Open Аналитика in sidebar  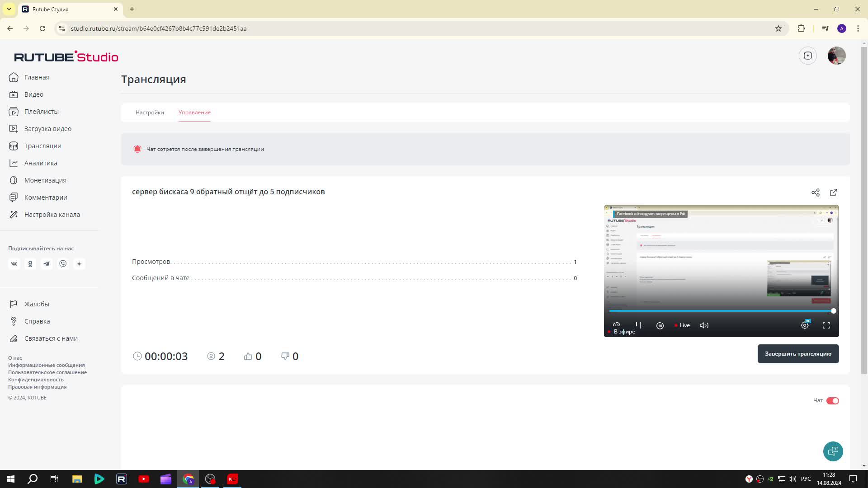[41, 163]
